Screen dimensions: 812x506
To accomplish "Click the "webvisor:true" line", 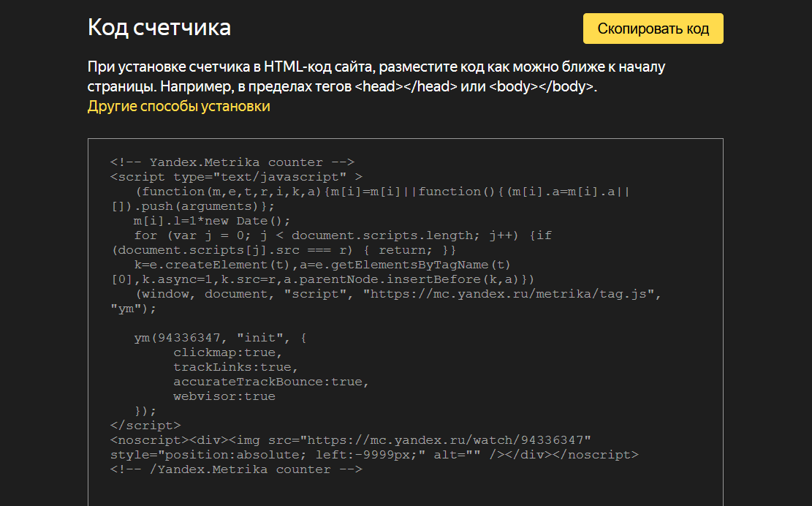I will tap(224, 396).
